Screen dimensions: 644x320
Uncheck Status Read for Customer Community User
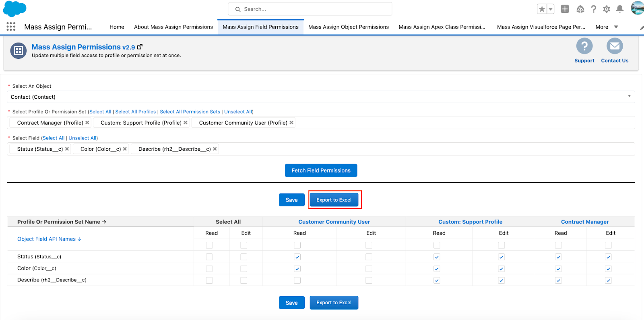coord(297,257)
